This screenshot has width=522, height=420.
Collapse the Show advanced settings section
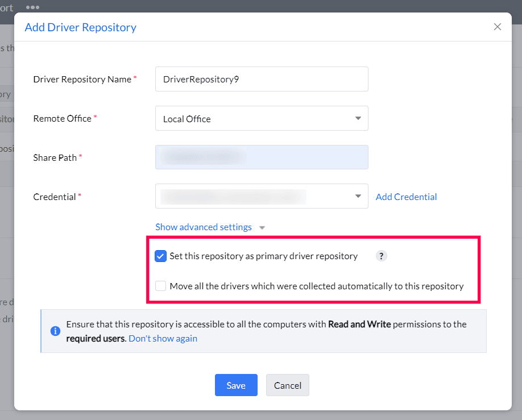(x=204, y=227)
